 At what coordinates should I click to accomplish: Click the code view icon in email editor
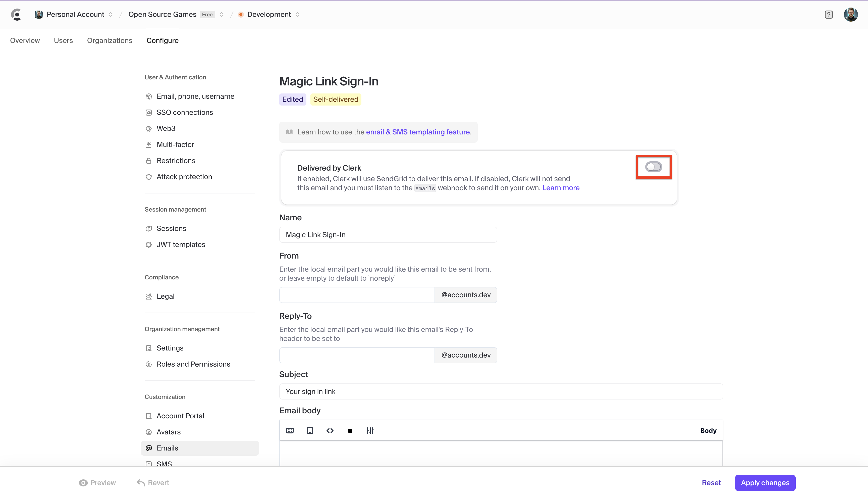coord(330,430)
